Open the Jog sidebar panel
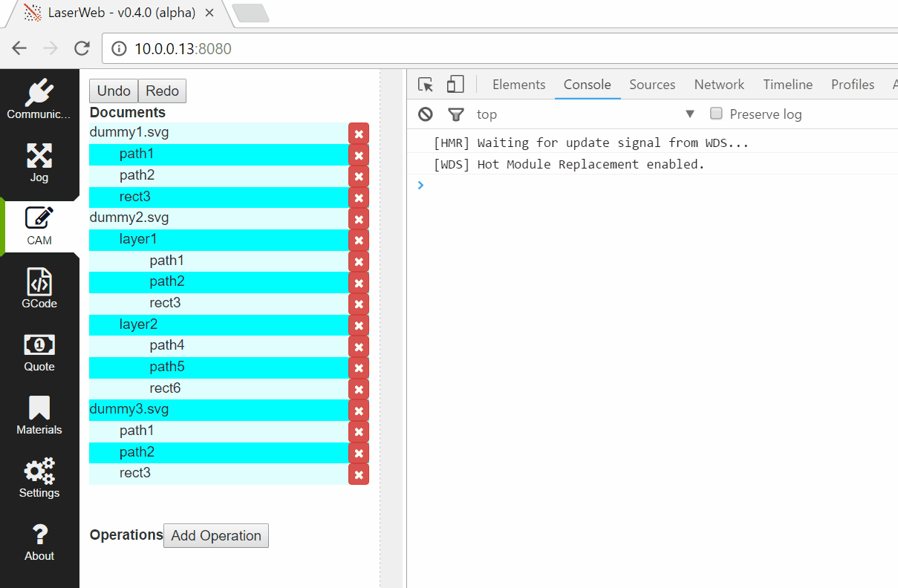 click(x=39, y=163)
